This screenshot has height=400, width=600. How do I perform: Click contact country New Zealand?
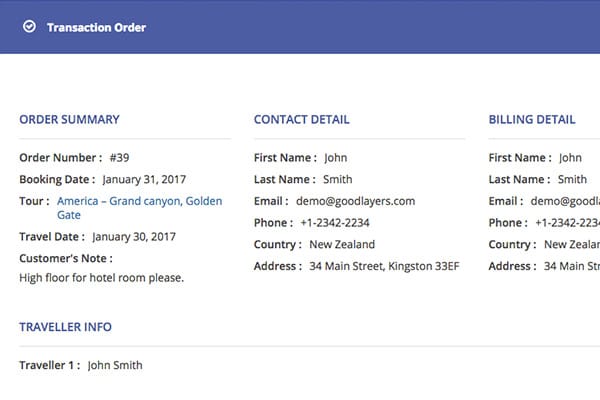[x=342, y=245]
